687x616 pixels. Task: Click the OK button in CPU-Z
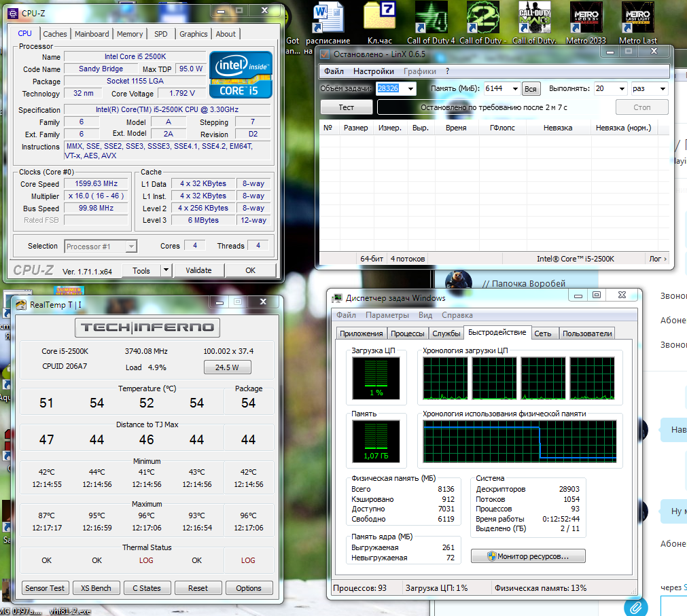pos(250,270)
